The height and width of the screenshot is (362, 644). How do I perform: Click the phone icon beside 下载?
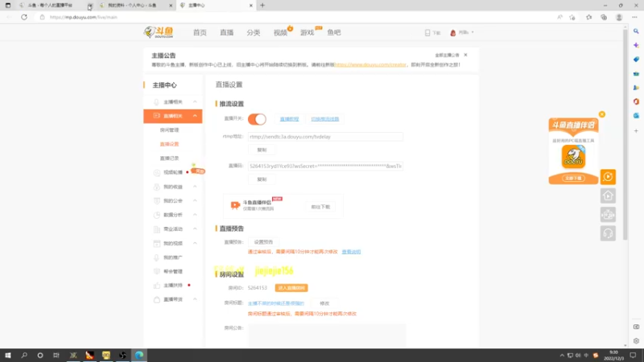pos(427,32)
